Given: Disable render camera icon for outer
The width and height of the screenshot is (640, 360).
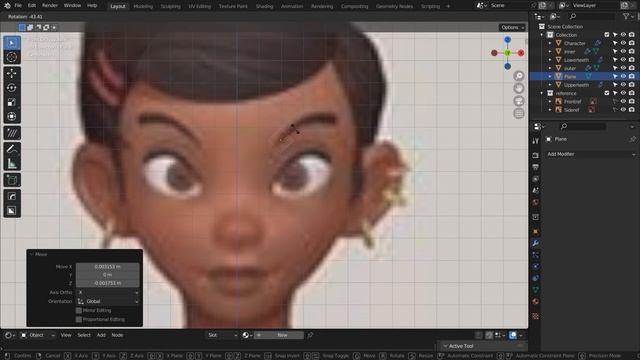Looking at the screenshot, I should pyautogui.click(x=631, y=68).
